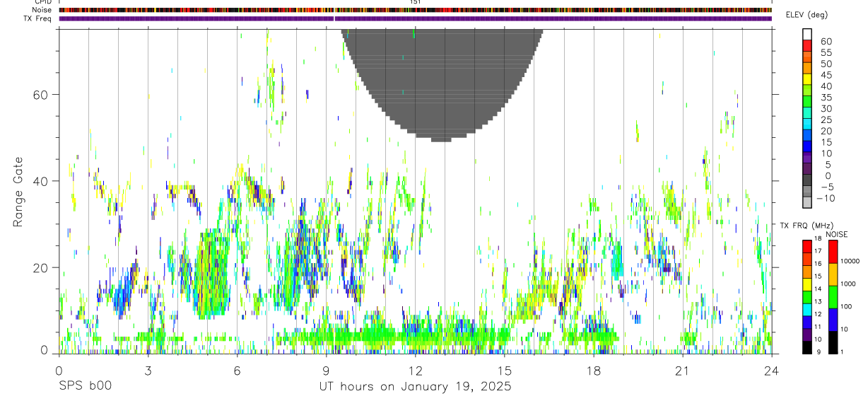The height and width of the screenshot is (401, 868).
Task: Click the x-axis tick label '6'
Action: [237, 370]
